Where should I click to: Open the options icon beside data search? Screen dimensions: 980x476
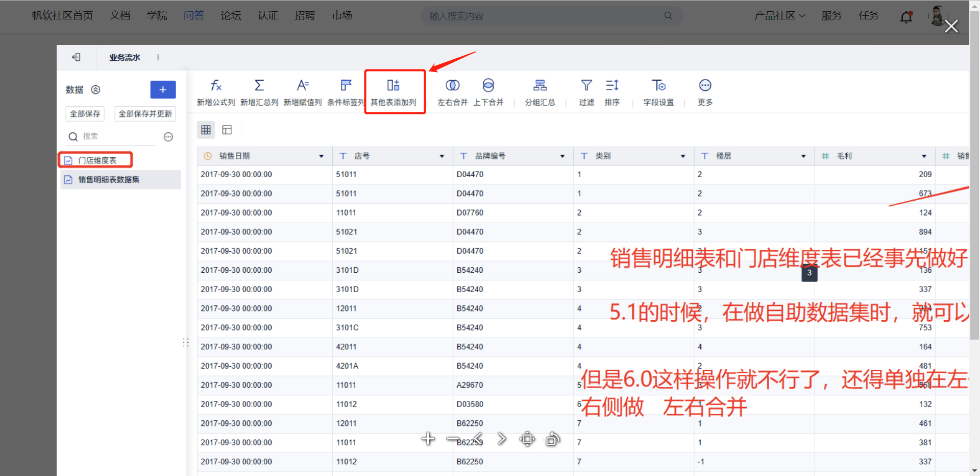(x=168, y=137)
